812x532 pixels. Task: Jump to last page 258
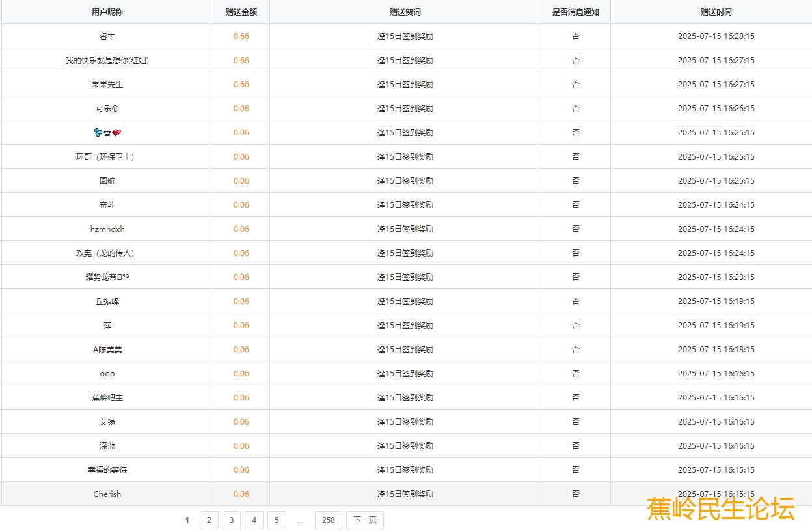tap(328, 520)
